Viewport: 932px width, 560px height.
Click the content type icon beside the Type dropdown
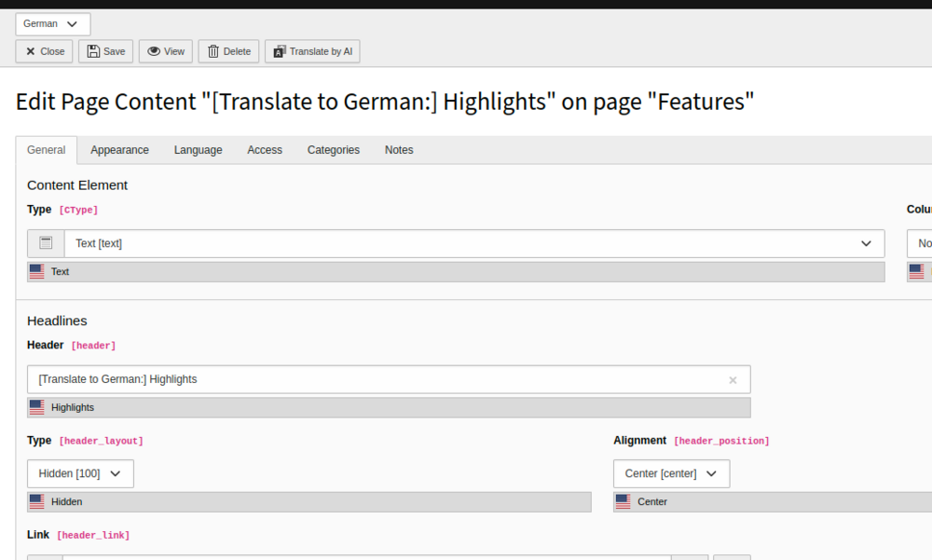pyautogui.click(x=46, y=243)
